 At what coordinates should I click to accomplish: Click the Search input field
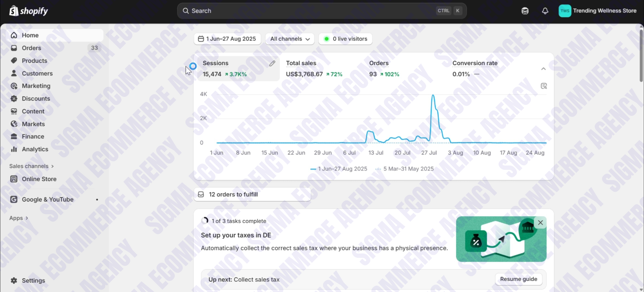tap(322, 11)
